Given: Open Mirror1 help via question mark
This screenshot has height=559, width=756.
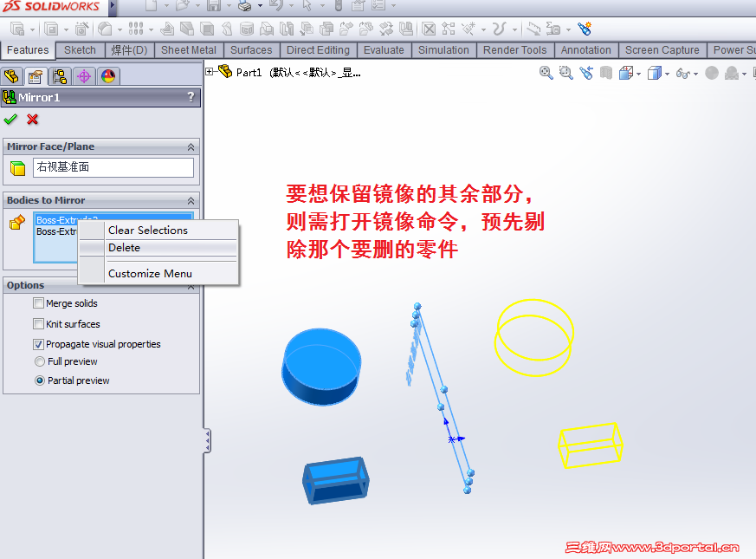Looking at the screenshot, I should pyautogui.click(x=191, y=97).
